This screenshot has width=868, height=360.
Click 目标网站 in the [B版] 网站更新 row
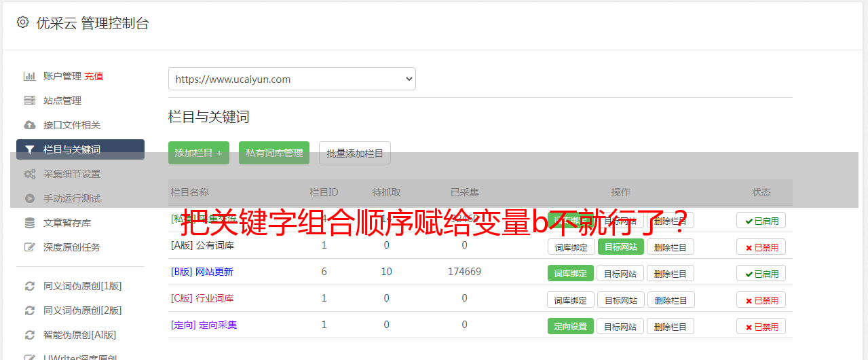click(620, 273)
